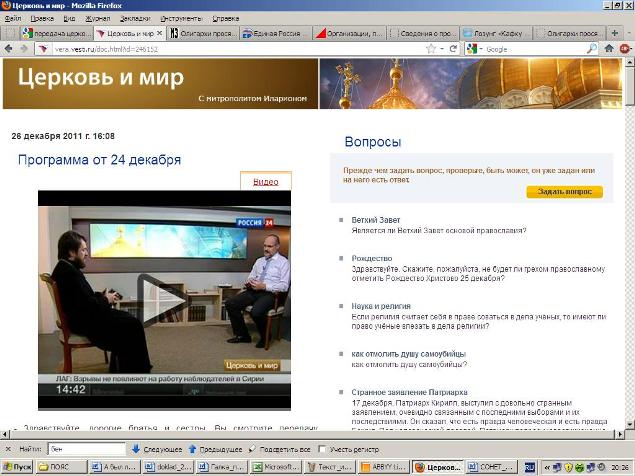Click into the URL address field
635x476 pixels.
pyautogui.click(x=239, y=49)
